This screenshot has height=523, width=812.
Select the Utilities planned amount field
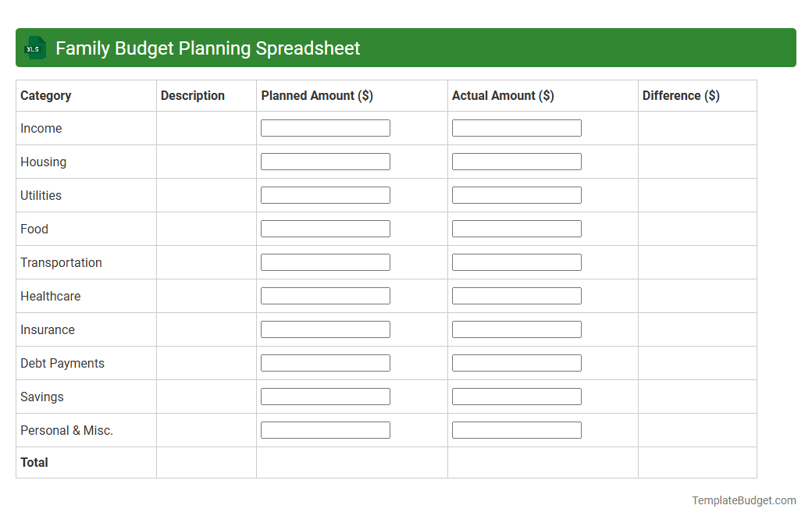[325, 194]
